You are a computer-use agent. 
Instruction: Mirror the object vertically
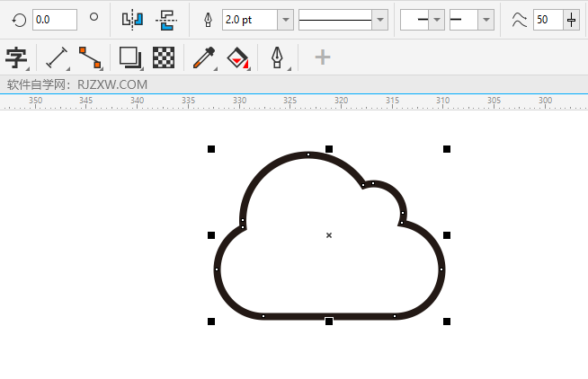point(166,20)
